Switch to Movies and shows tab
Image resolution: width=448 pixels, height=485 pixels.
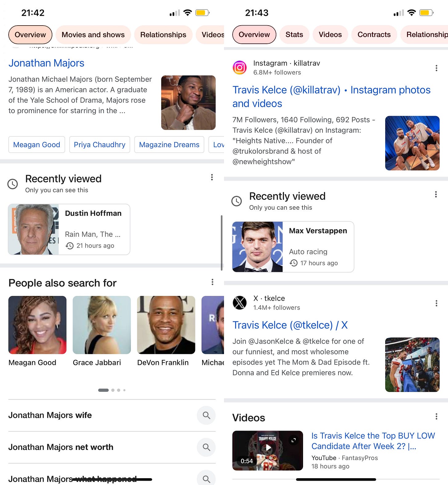pyautogui.click(x=93, y=35)
